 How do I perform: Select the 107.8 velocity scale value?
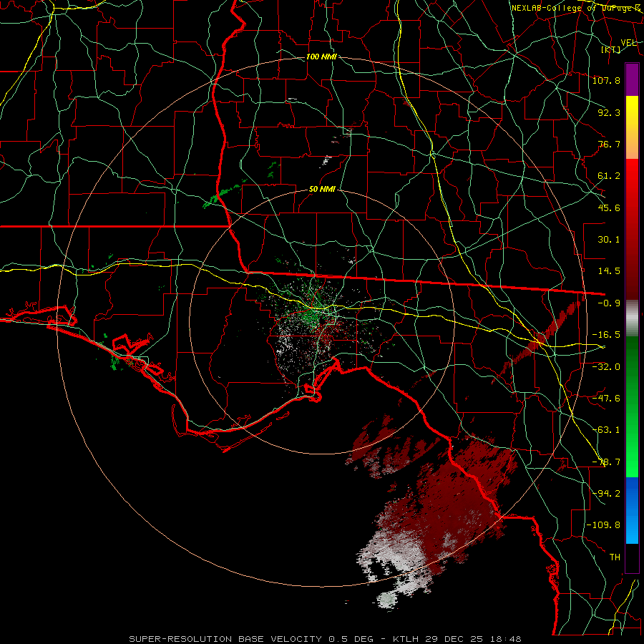coord(606,80)
